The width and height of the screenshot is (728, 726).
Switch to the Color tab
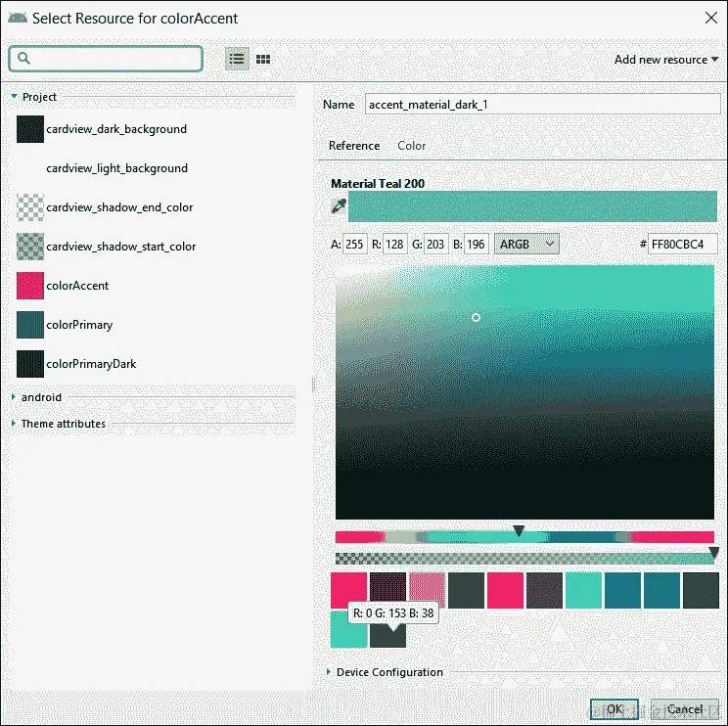pyautogui.click(x=411, y=146)
